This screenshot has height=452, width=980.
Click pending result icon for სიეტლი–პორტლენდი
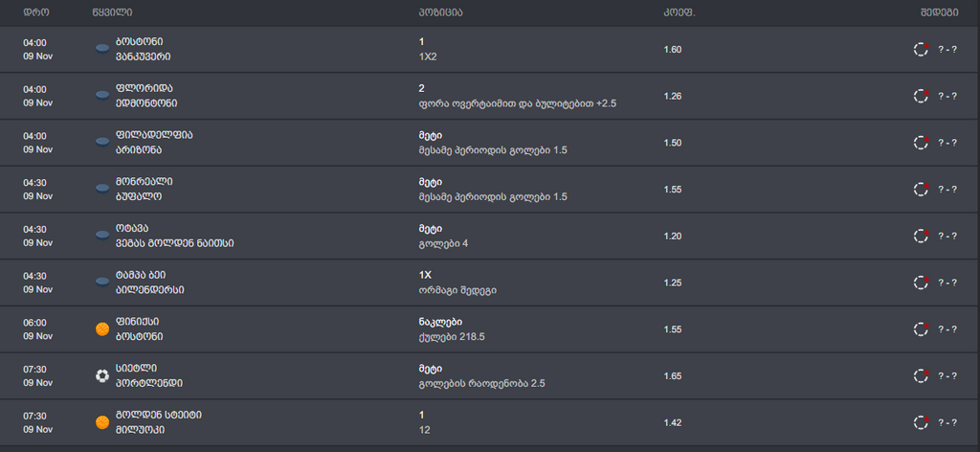[x=922, y=375]
